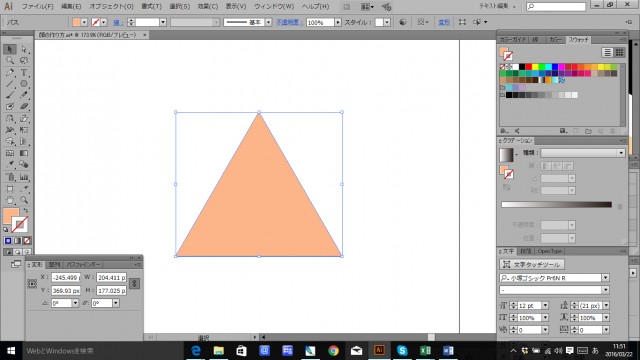The image size is (640, 360).
Task: Open the stroke weight dropdown
Action: (x=163, y=22)
